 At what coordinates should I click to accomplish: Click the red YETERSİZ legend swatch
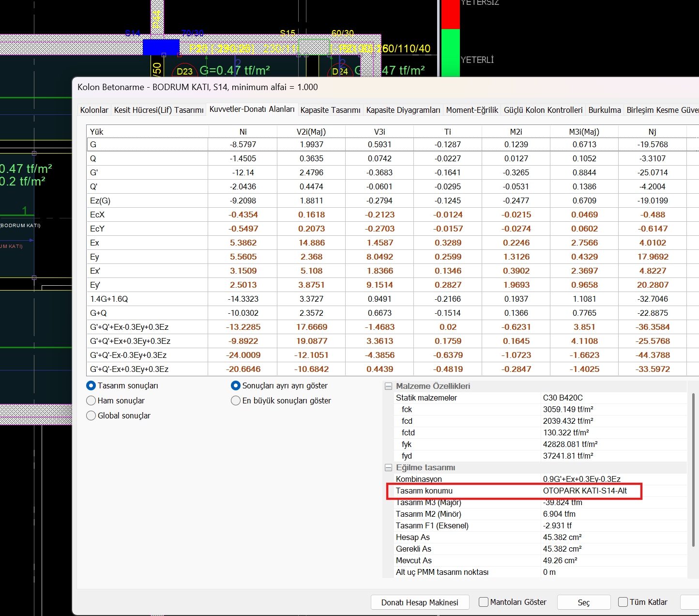[450, 14]
